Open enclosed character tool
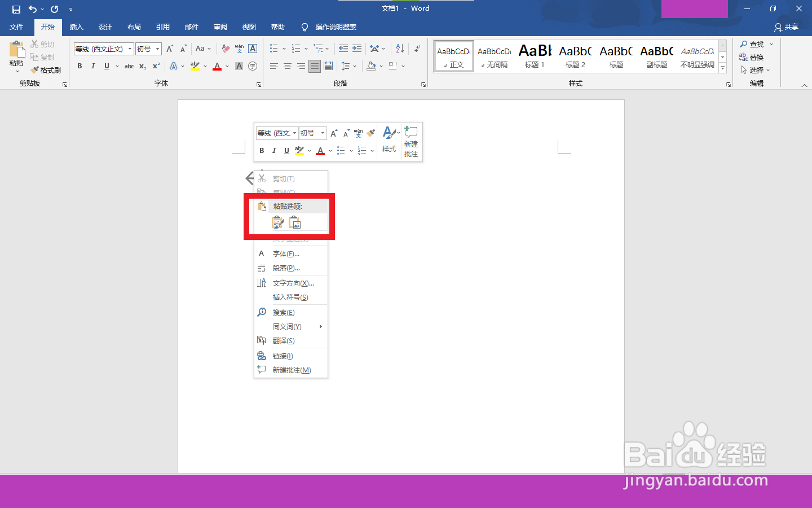 [253, 66]
